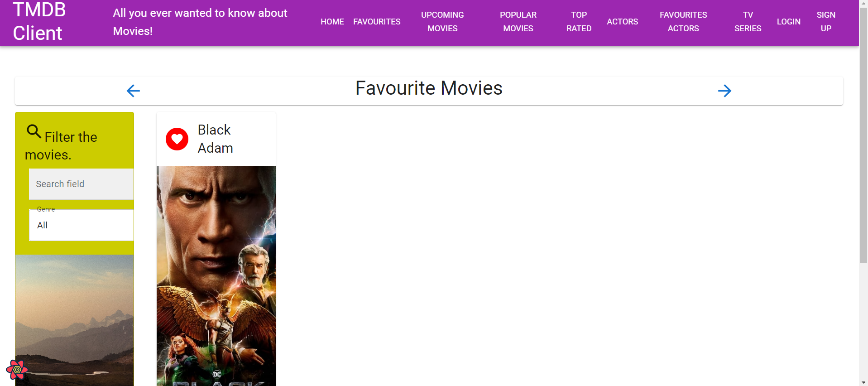Viewport: 868px width, 386px height.
Task: Open React Query devtools flower icon
Action: click(x=17, y=370)
